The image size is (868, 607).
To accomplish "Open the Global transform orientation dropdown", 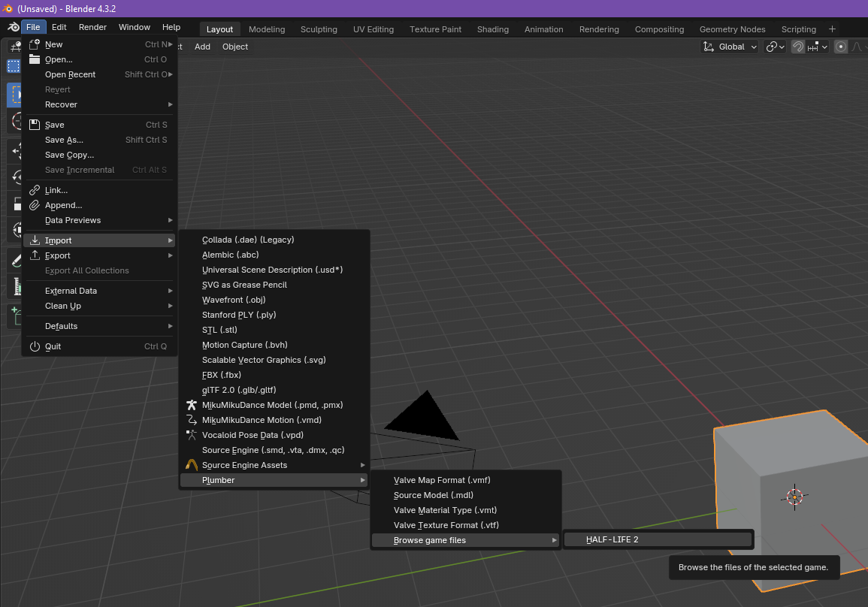I will pos(730,47).
